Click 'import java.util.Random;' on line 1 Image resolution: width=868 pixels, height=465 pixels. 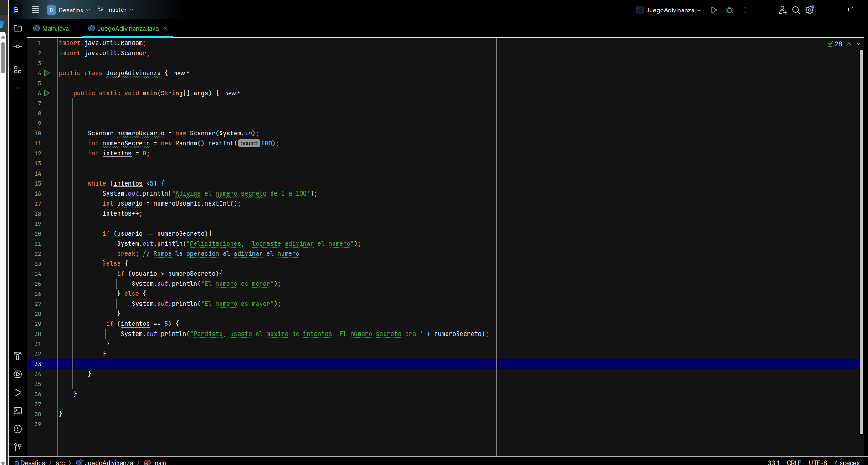click(x=103, y=43)
